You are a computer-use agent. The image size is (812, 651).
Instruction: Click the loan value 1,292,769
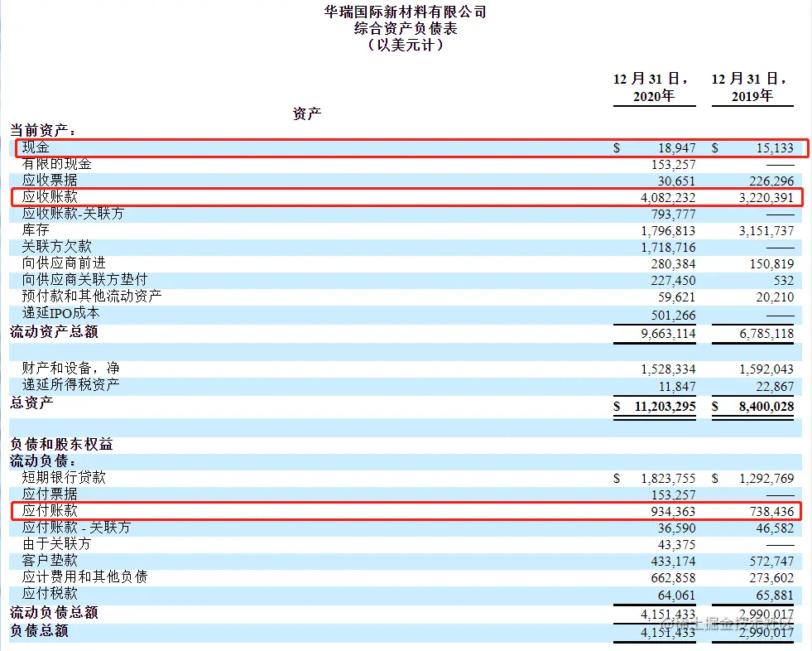coord(766,479)
